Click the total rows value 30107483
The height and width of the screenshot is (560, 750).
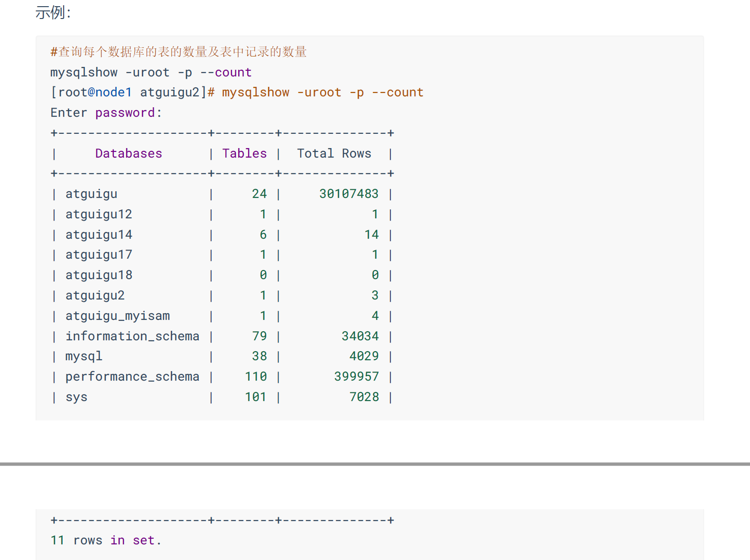(x=349, y=194)
